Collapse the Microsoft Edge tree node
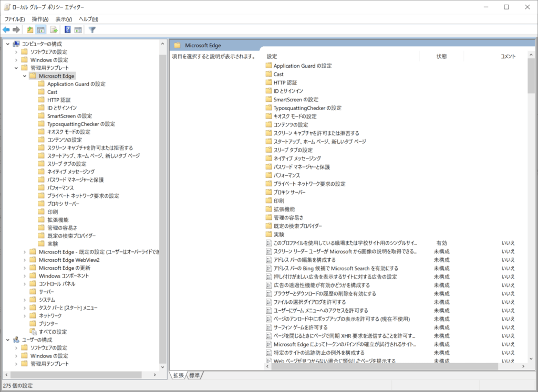The width and height of the screenshot is (538, 392). [x=24, y=76]
